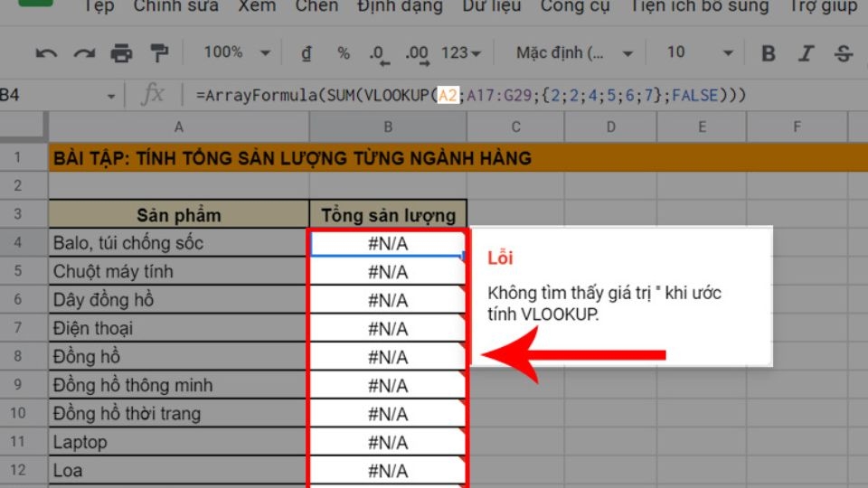Open the Công cụ menu
Viewport: 868px width, 488px height.
point(575,6)
